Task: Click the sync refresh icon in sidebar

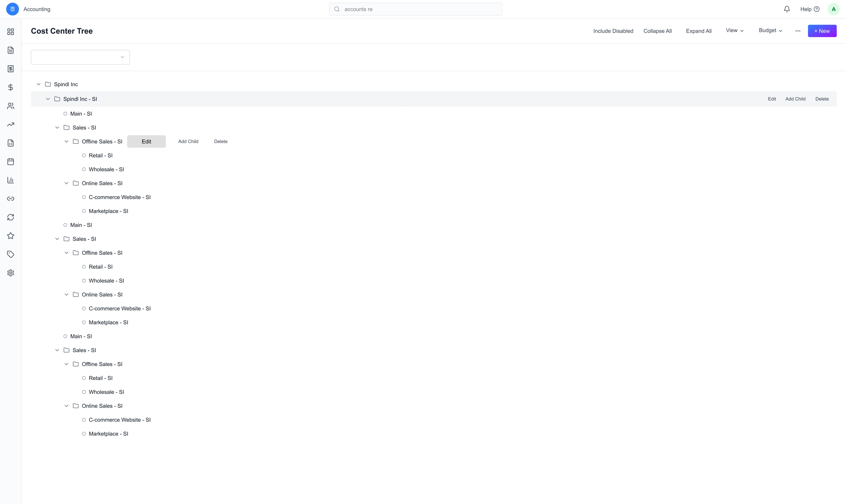Action: [x=11, y=217]
